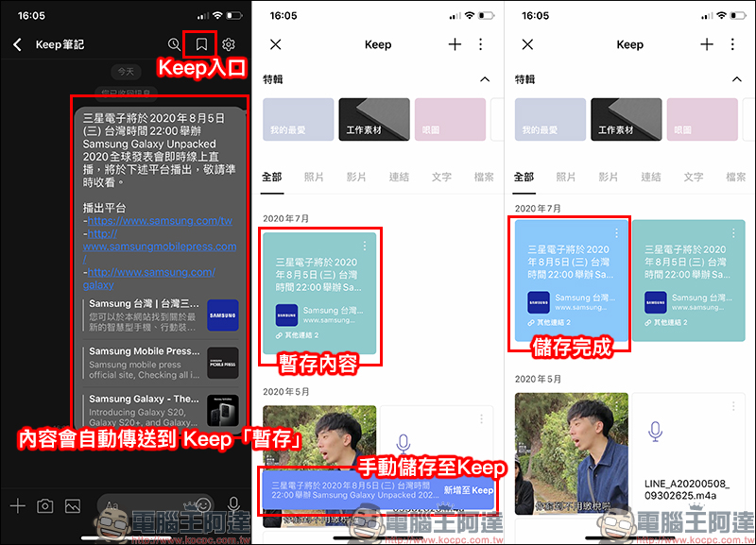Image resolution: width=756 pixels, height=545 pixels.
Task: Tap 新增至 Keep button on blue banner
Action: coord(468,490)
